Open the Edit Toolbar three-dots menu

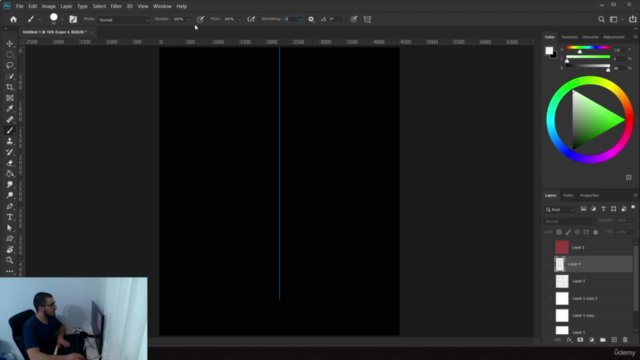coord(10,271)
